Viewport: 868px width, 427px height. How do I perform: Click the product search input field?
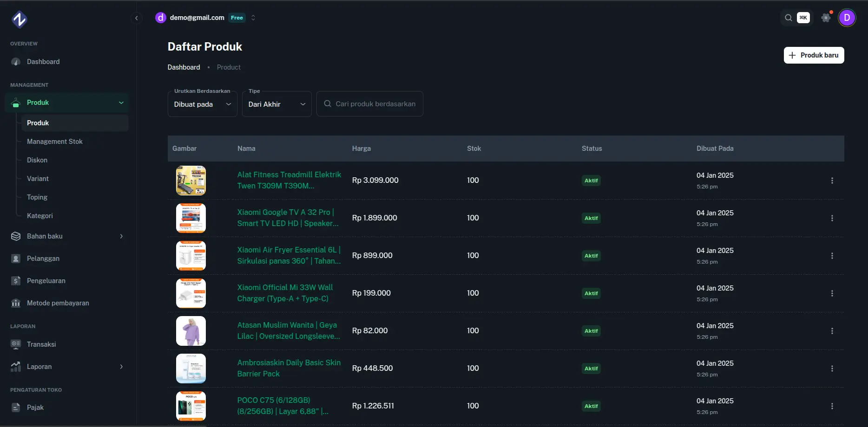point(375,104)
